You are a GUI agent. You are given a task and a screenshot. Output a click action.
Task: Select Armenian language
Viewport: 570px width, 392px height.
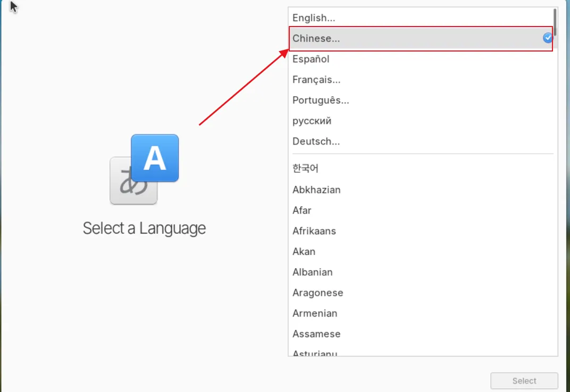pos(315,313)
